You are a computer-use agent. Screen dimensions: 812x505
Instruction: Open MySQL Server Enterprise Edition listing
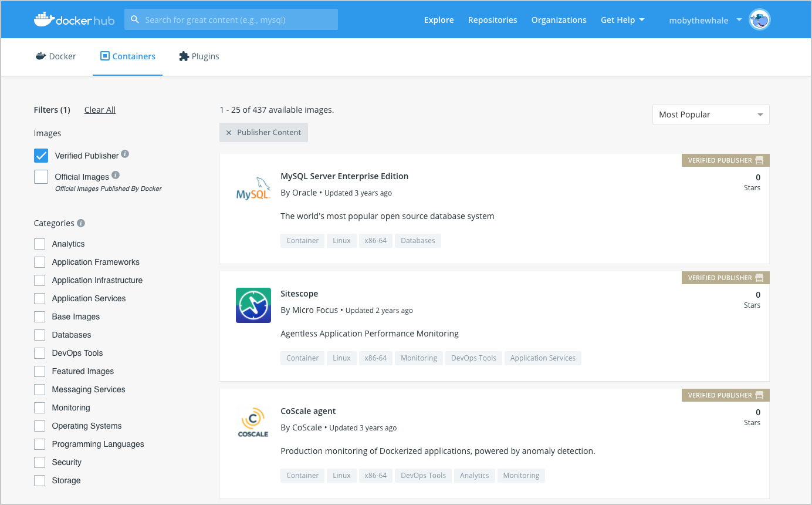(x=344, y=176)
